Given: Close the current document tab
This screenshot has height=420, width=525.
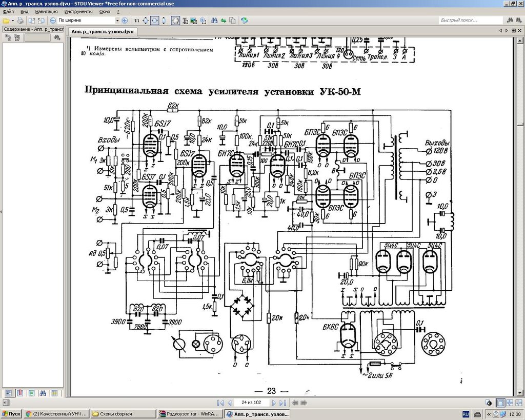Looking at the screenshot, I should click(520, 31).
